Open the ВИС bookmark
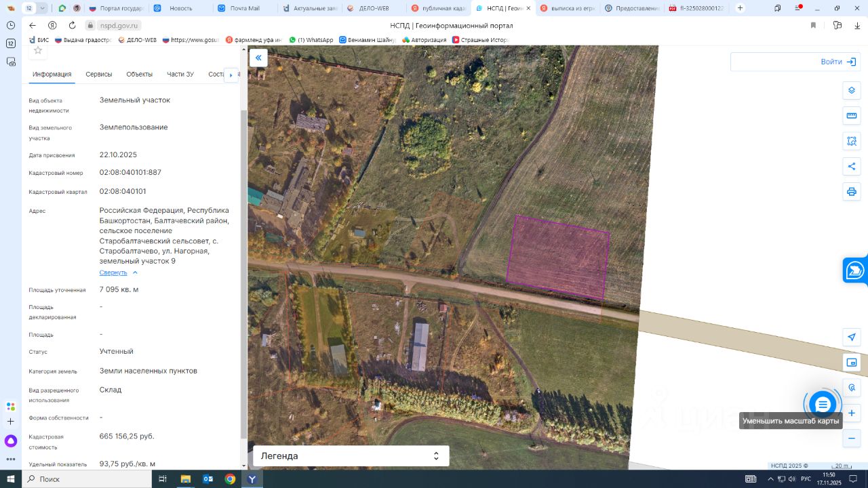Screen dimensions: 868x488 click(x=39, y=40)
